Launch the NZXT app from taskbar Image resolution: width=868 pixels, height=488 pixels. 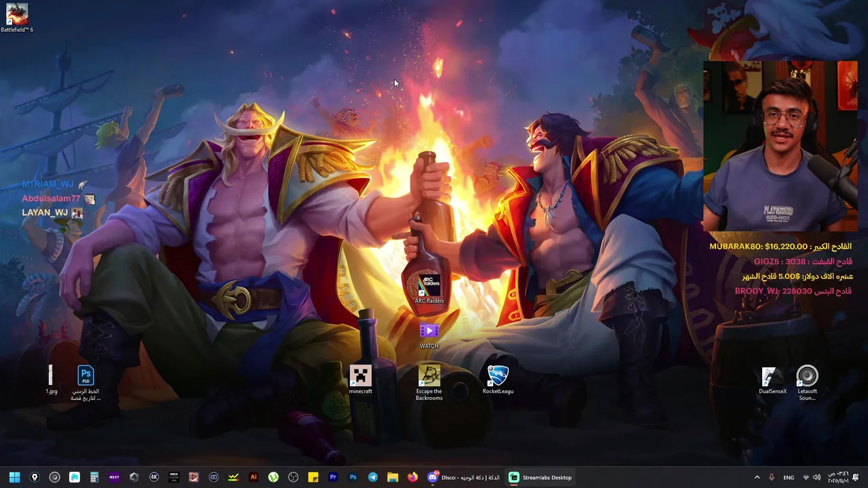click(x=114, y=477)
